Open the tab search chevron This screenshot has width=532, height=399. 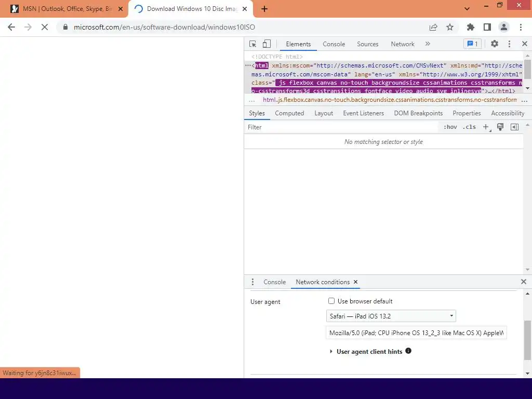467,9
